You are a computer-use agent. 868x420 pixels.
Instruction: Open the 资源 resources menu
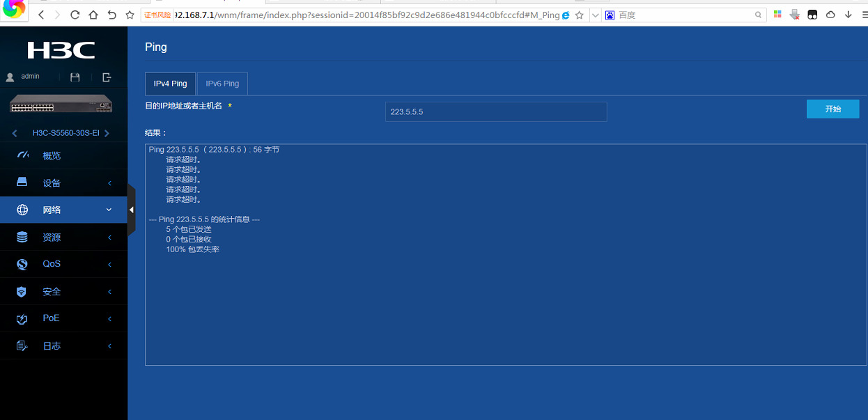coord(63,237)
